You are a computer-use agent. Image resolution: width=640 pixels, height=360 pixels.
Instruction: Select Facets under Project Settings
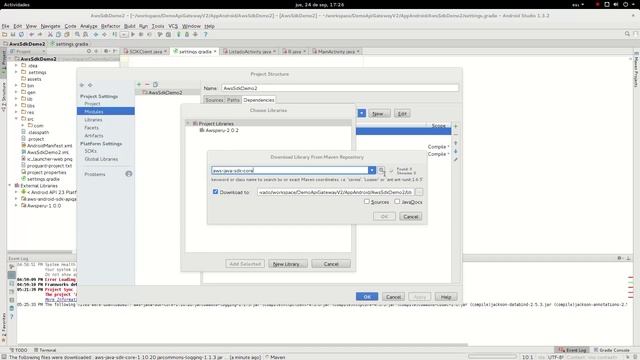coord(91,128)
